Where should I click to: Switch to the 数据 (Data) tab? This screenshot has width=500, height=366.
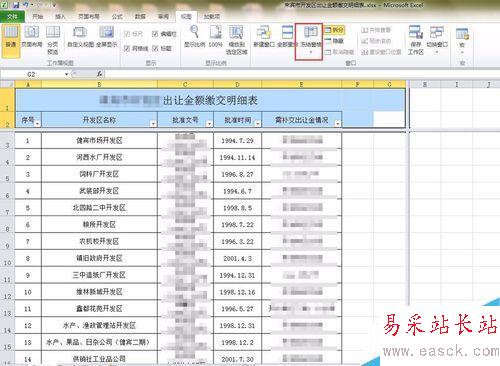pos(140,16)
